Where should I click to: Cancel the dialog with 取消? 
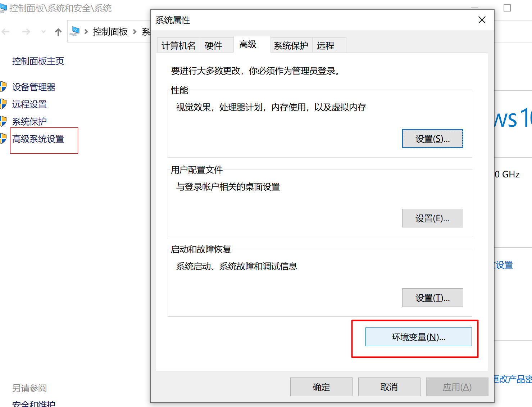tap(389, 387)
